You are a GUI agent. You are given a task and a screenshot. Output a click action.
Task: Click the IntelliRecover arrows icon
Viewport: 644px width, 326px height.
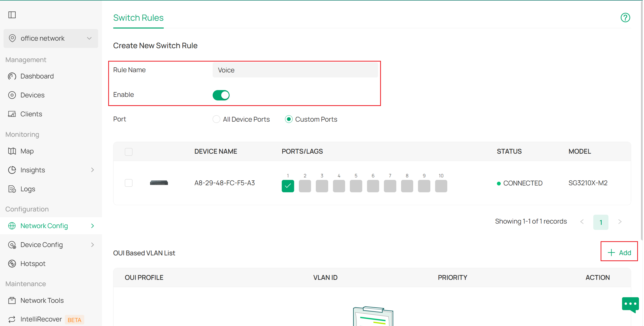pos(12,319)
